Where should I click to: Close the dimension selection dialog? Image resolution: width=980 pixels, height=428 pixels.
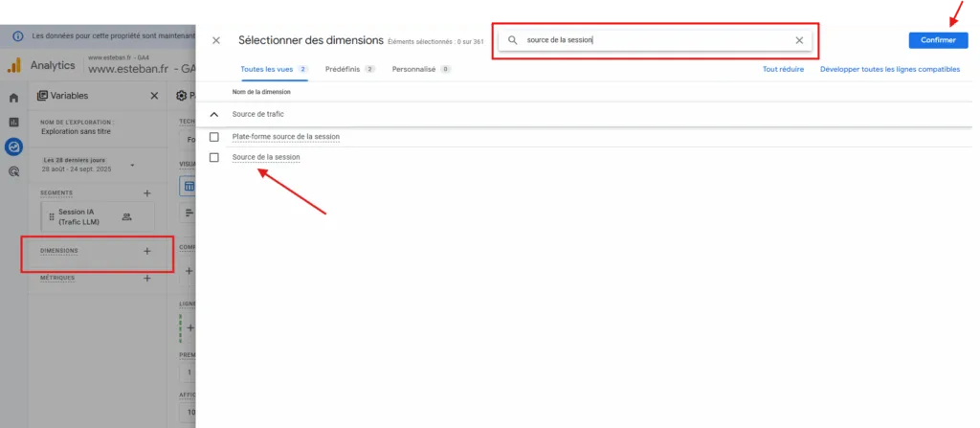pos(216,40)
